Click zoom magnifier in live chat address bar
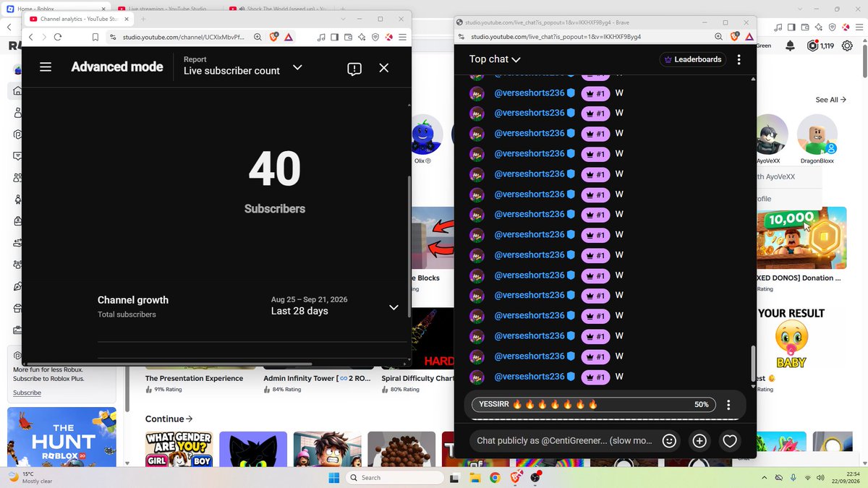 [718, 36]
